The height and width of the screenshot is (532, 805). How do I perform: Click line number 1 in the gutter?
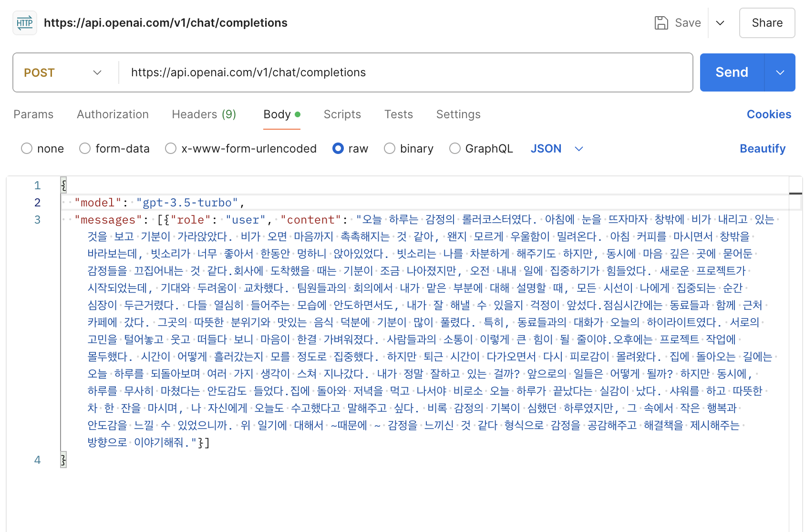pos(38,185)
